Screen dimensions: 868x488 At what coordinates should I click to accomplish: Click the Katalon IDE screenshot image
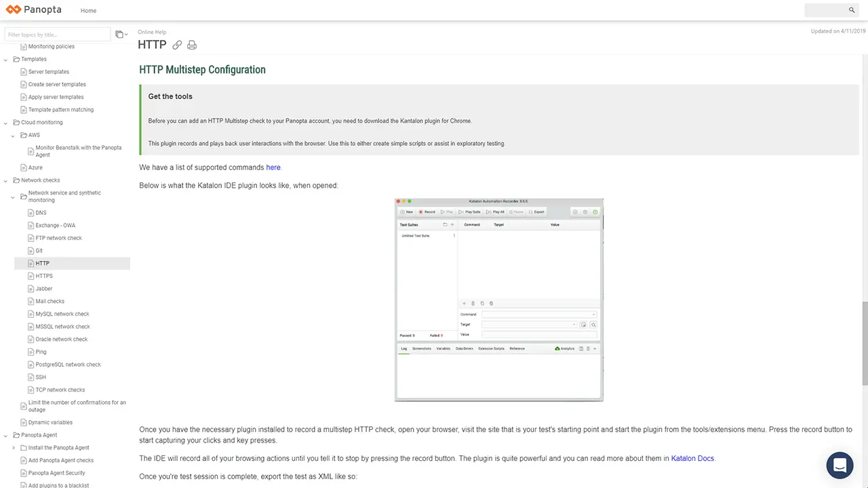point(498,300)
